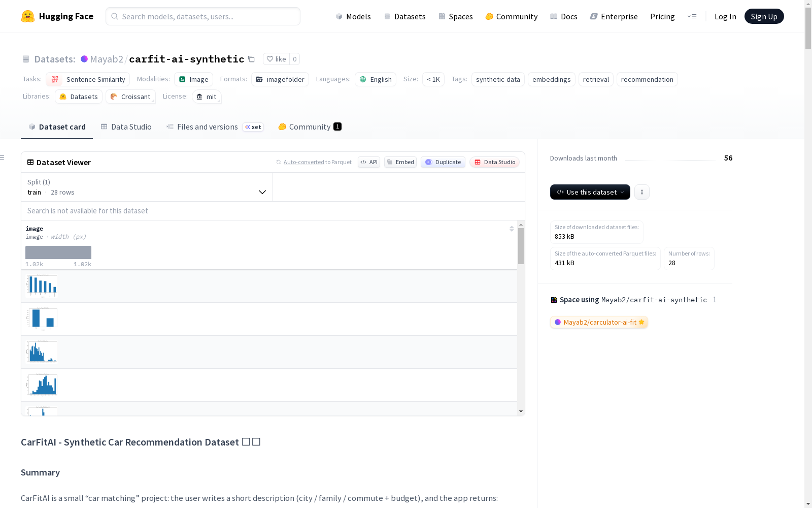This screenshot has height=508, width=812.
Task: Click the 431 kB Parquet files size
Action: [564, 263]
